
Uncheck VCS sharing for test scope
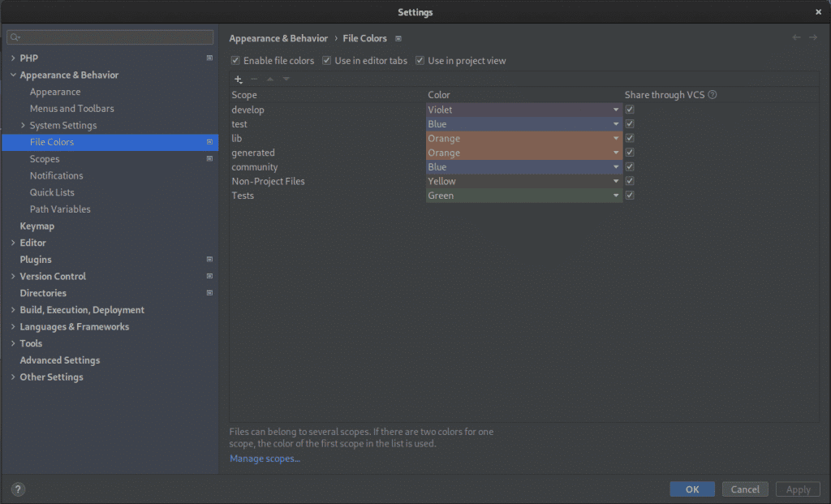pos(630,123)
